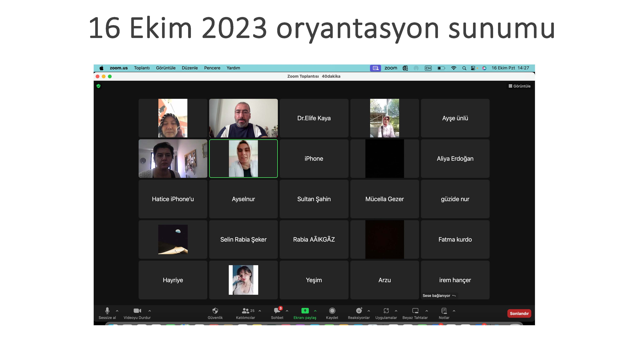Open Güvenlik shield options
Screen dimensions: 644x362
coord(215,313)
